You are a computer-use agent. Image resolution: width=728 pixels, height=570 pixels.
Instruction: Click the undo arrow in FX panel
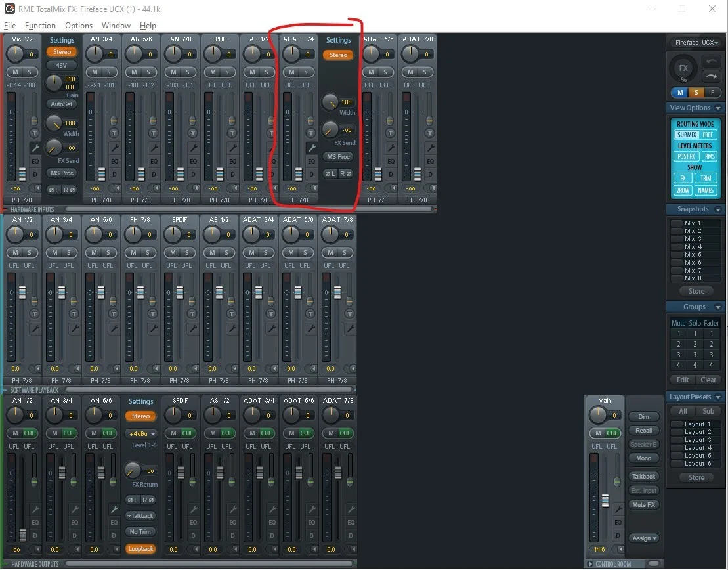(x=710, y=61)
